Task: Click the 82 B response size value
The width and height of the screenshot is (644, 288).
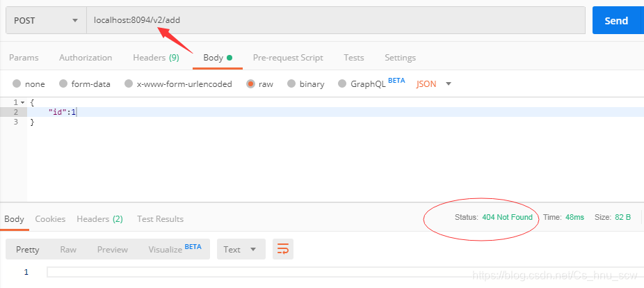Action: (622, 217)
